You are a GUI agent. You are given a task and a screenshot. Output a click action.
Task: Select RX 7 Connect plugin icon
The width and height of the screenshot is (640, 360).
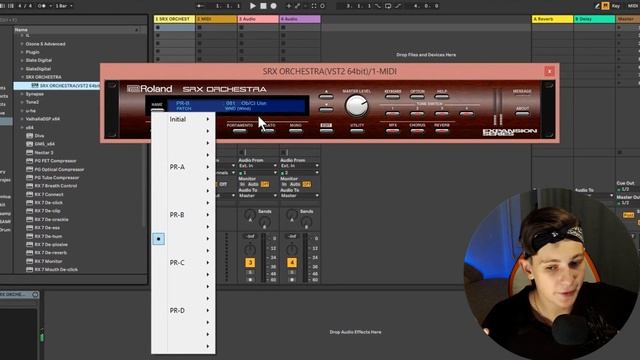[x=29, y=194]
